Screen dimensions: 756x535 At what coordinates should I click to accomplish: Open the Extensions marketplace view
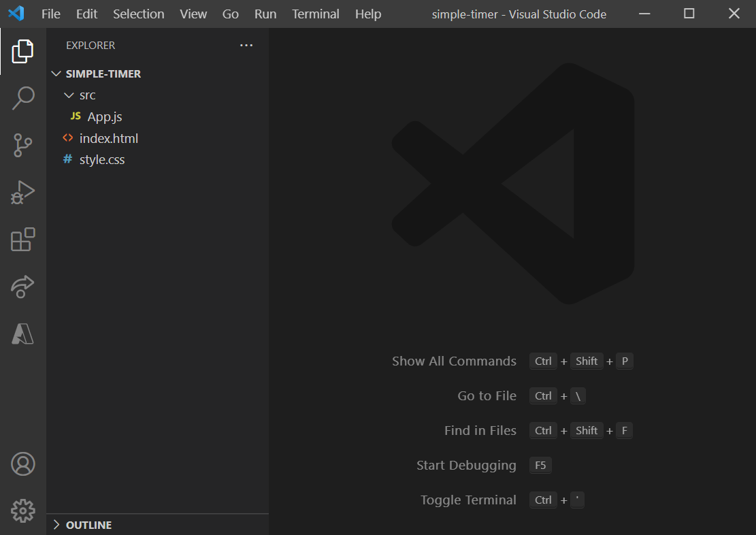pos(22,240)
